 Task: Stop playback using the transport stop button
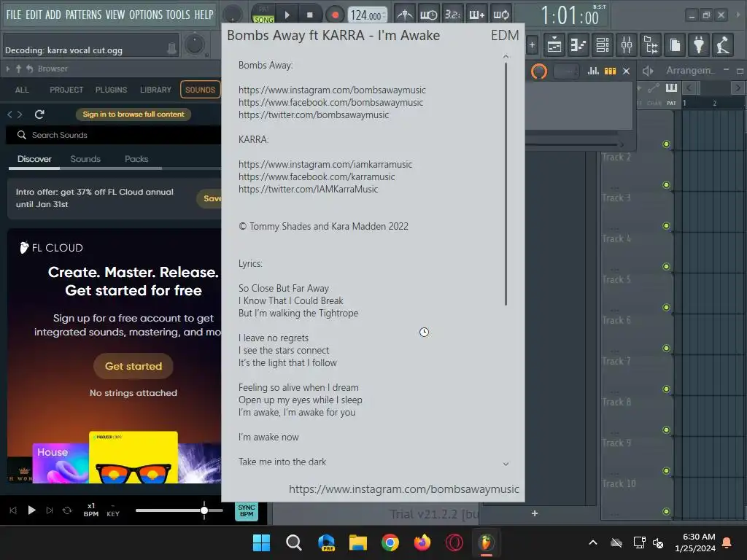click(309, 15)
